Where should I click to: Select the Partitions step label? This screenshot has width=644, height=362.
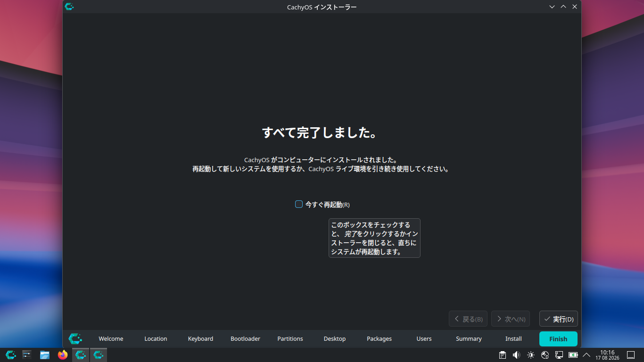pyautogui.click(x=290, y=339)
